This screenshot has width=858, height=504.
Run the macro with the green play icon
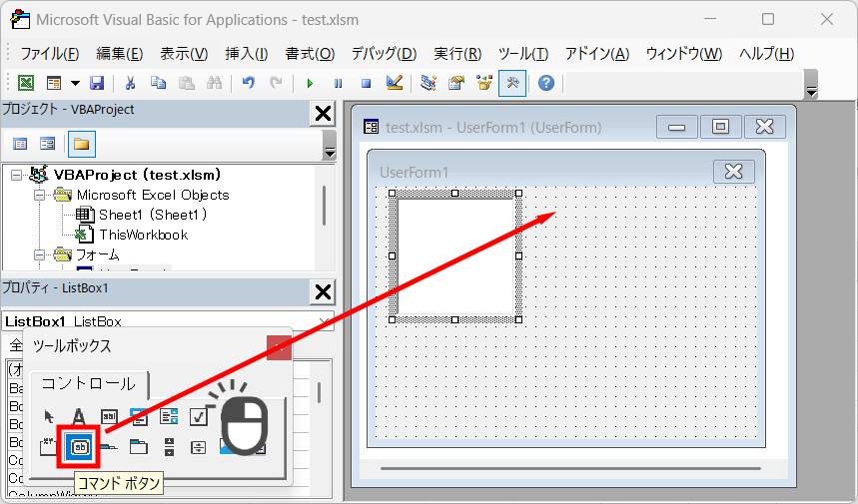(x=310, y=83)
